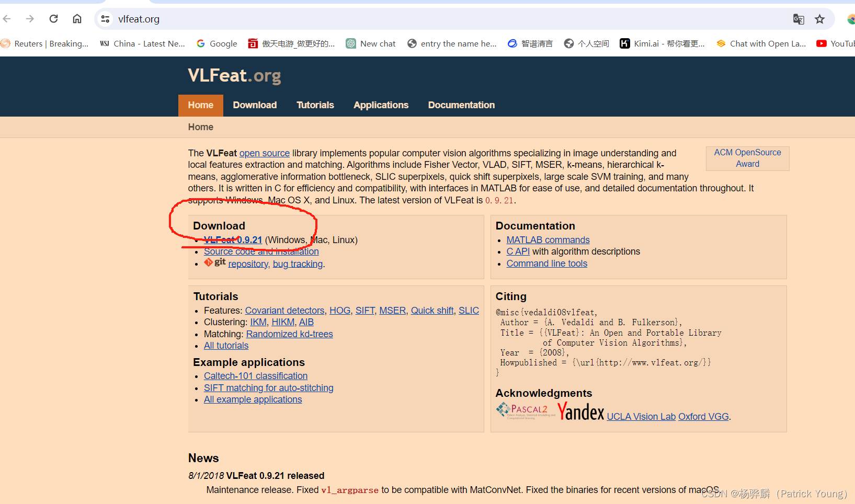Open the Documentation navigation tab
Screen dimensions: 855x504
pos(462,105)
